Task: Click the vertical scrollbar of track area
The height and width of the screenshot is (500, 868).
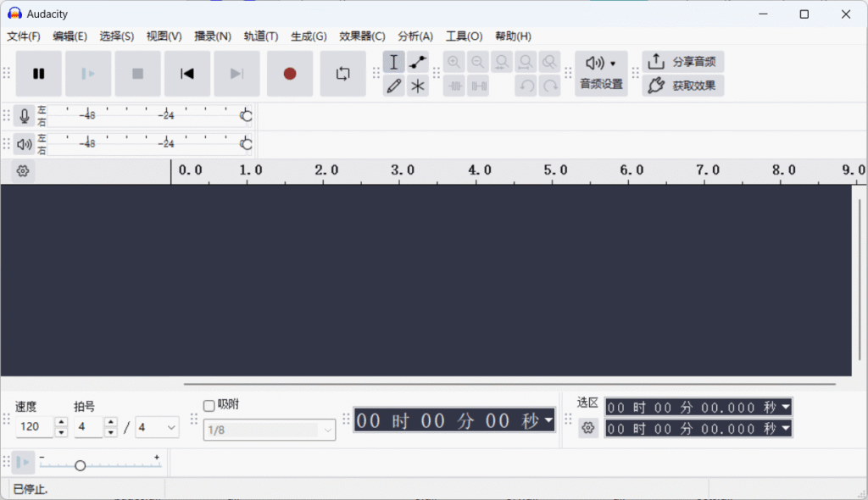Action: pos(860,280)
